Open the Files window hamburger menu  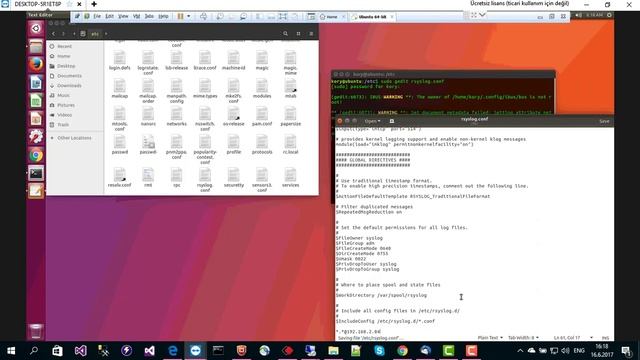(x=311, y=34)
